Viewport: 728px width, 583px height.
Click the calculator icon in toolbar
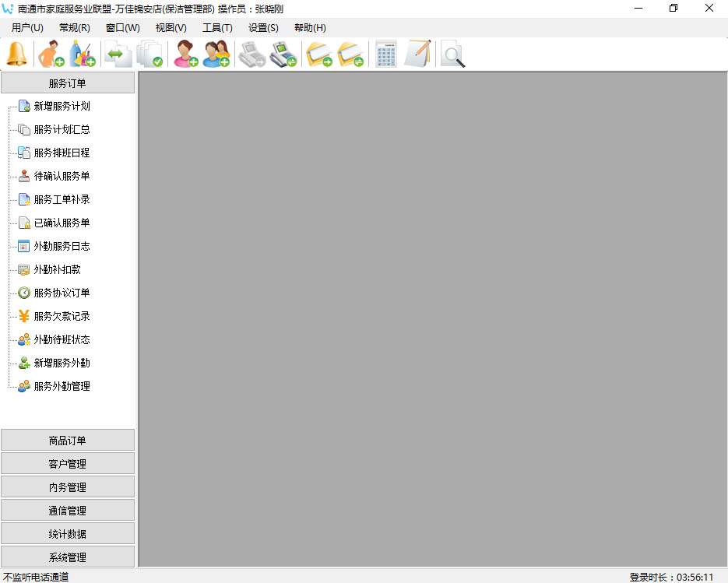pyautogui.click(x=386, y=54)
